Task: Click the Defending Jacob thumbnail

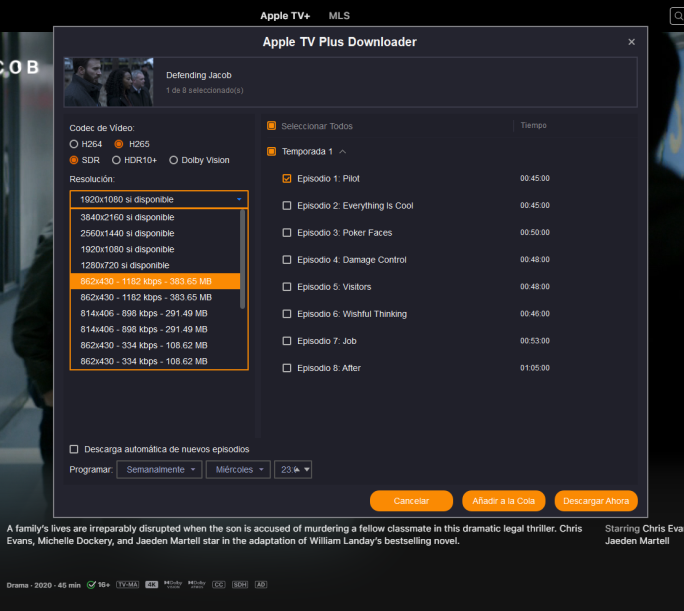Action: (109, 81)
